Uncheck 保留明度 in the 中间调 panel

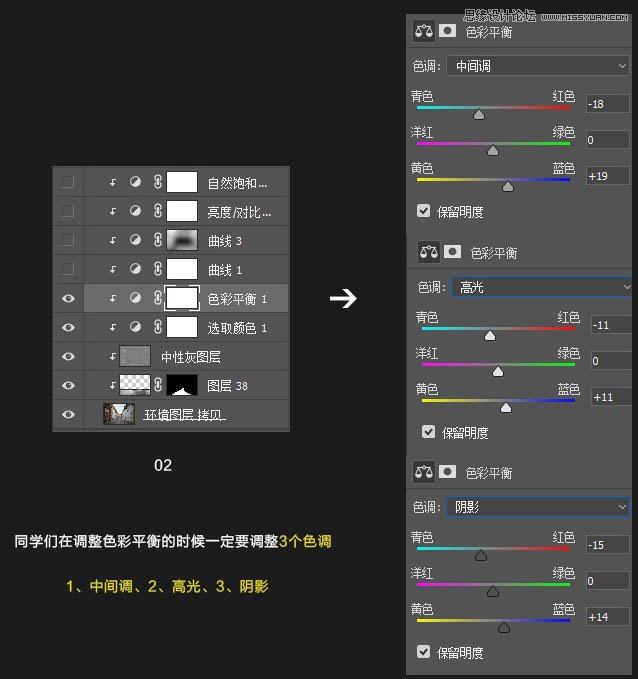point(423,211)
